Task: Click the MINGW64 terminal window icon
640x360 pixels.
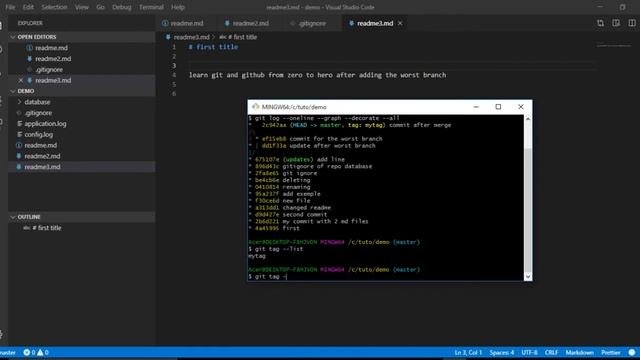Action: pyautogui.click(x=256, y=107)
